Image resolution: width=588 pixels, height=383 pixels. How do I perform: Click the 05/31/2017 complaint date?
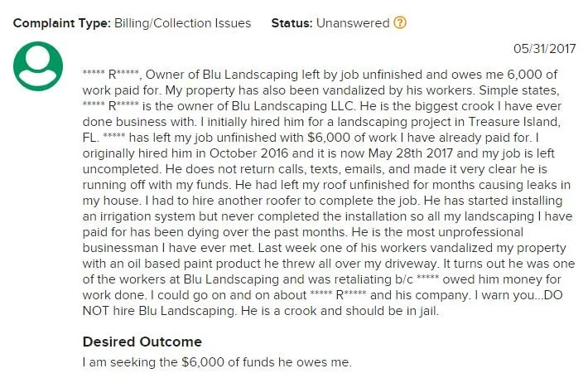click(544, 49)
